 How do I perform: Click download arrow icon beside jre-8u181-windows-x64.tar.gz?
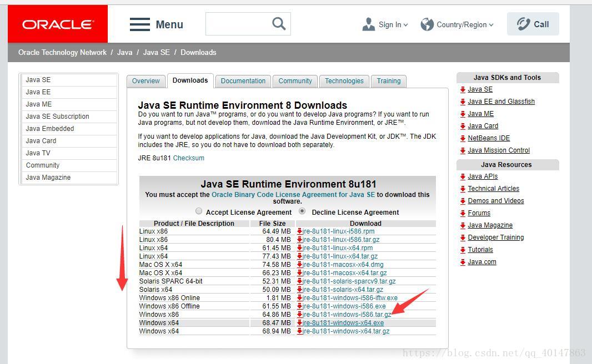coord(299,331)
